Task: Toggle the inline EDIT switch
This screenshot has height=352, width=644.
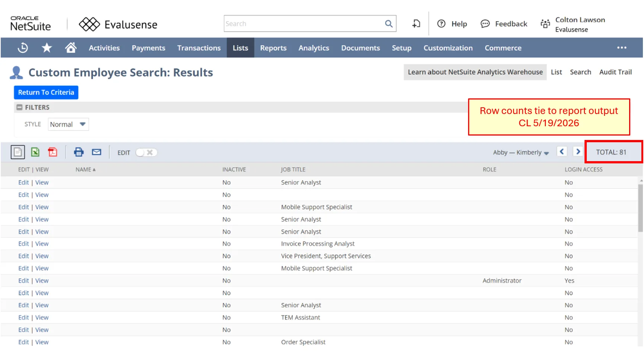Action: pyautogui.click(x=146, y=153)
